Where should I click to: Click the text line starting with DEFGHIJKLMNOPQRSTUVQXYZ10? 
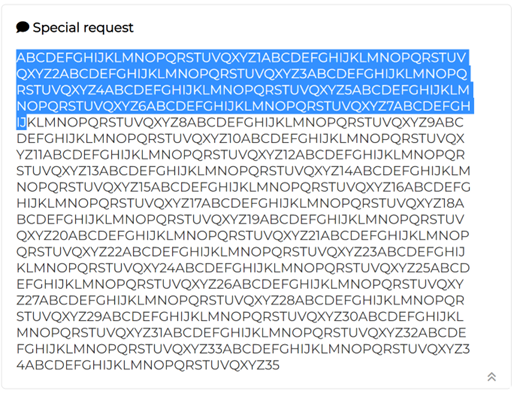(x=240, y=139)
